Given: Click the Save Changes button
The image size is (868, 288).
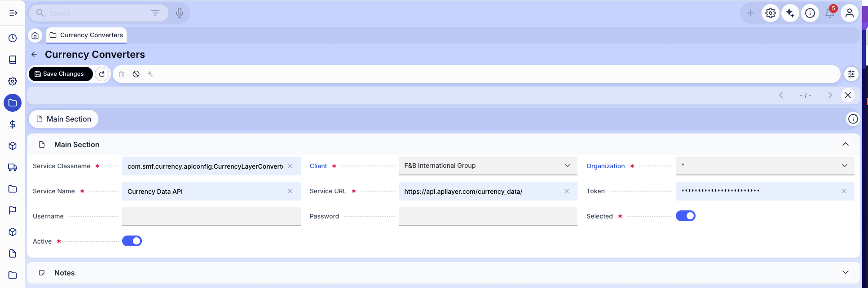Looking at the screenshot, I should (x=60, y=74).
